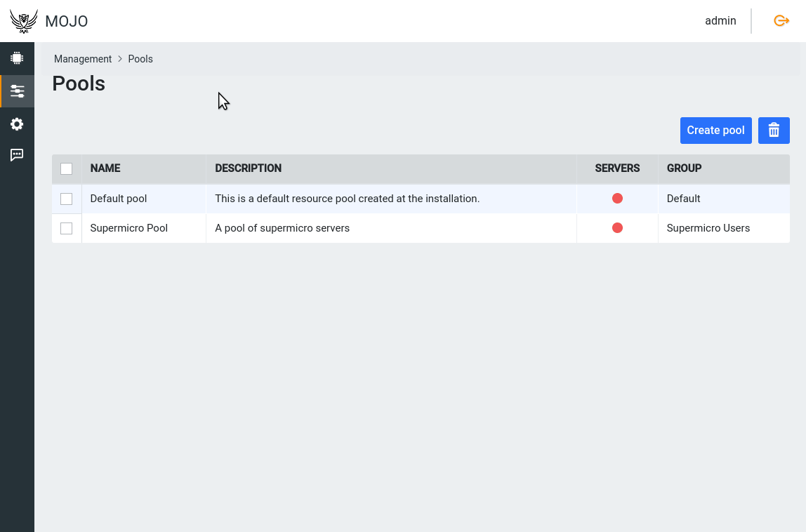Click the Management breadcrumb link
Screen dimensions: 806x532
point(83,59)
